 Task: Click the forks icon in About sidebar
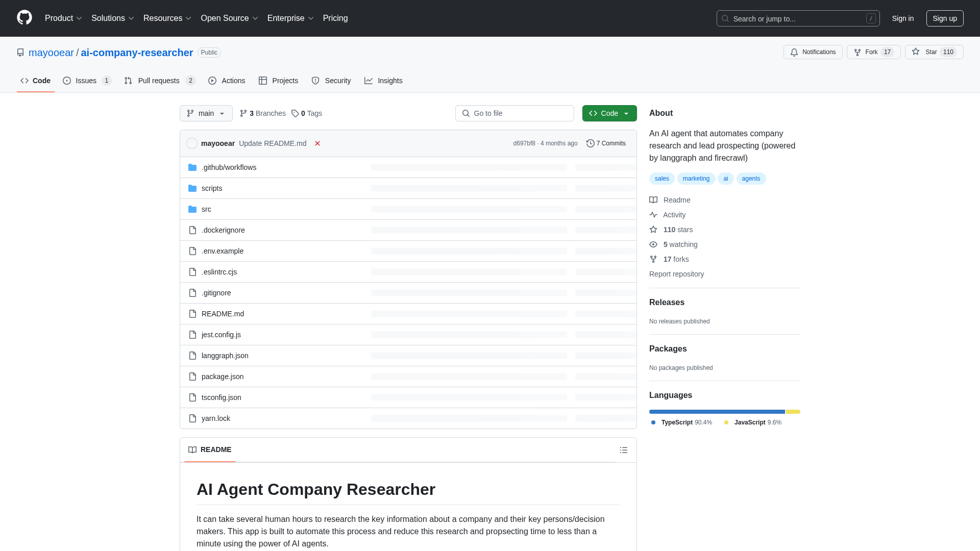[x=653, y=259]
